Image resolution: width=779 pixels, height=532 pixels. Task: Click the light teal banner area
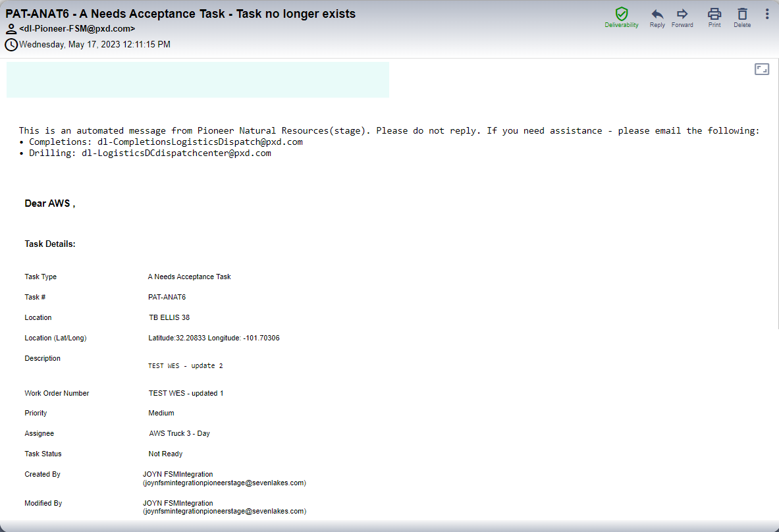click(x=198, y=80)
